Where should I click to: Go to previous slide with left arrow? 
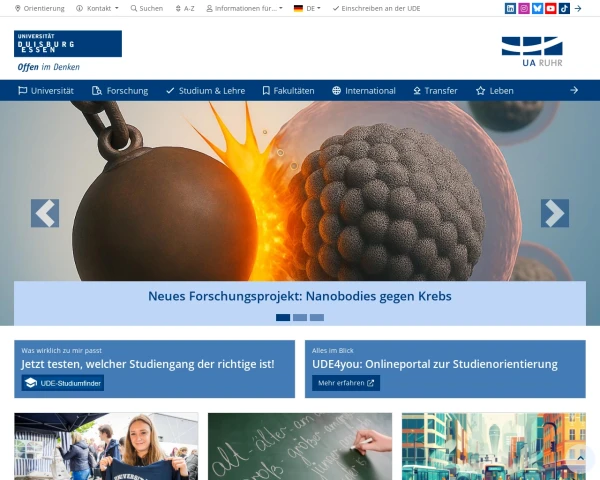[45, 213]
